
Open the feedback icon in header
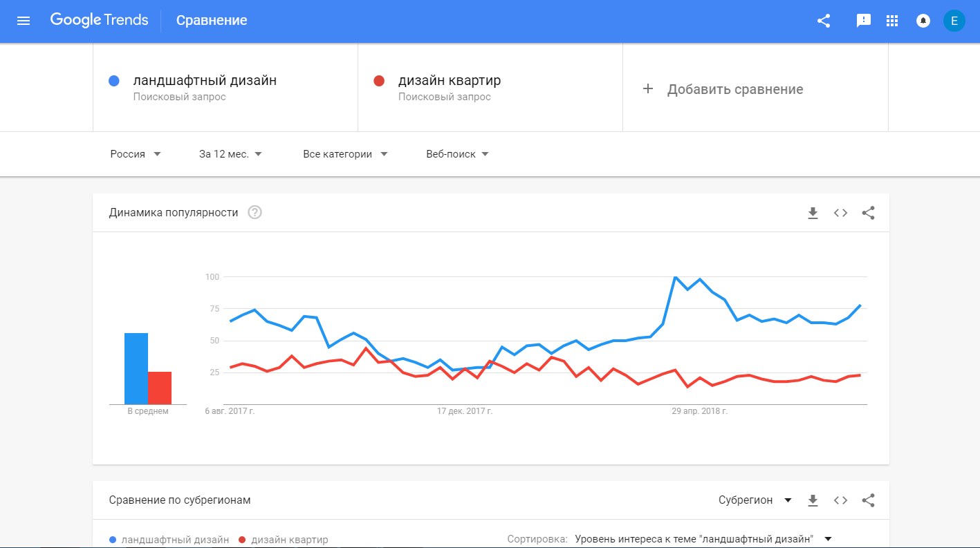864,21
